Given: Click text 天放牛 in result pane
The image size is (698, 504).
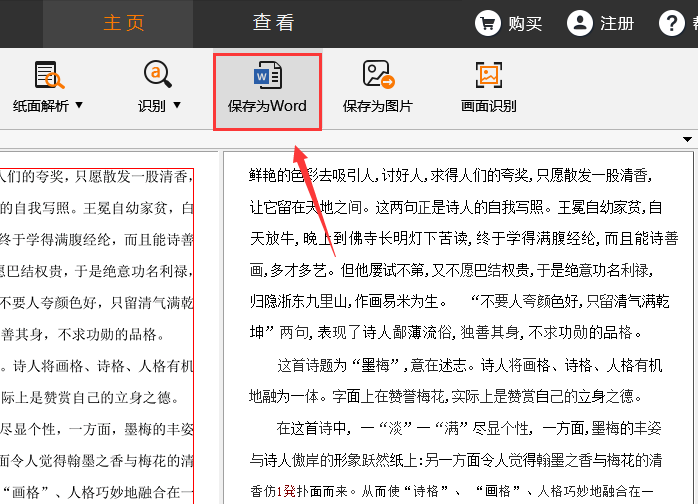Looking at the screenshot, I should coord(272,239).
